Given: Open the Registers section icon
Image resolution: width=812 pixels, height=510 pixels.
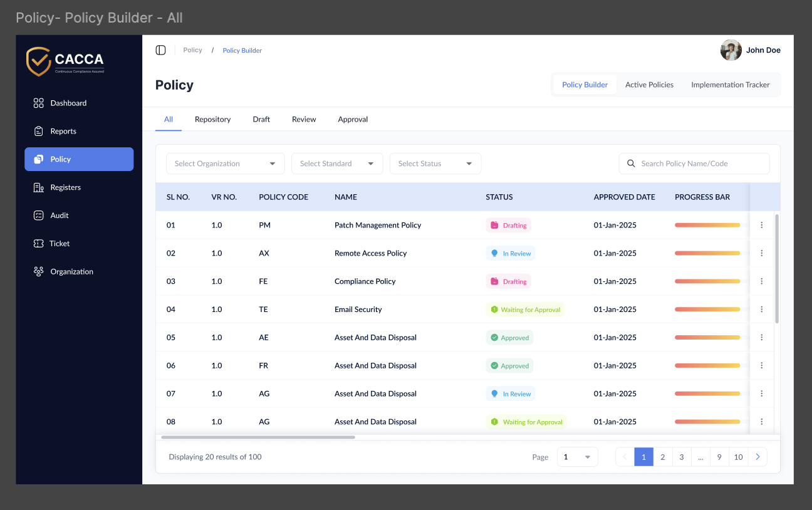Looking at the screenshot, I should point(39,187).
